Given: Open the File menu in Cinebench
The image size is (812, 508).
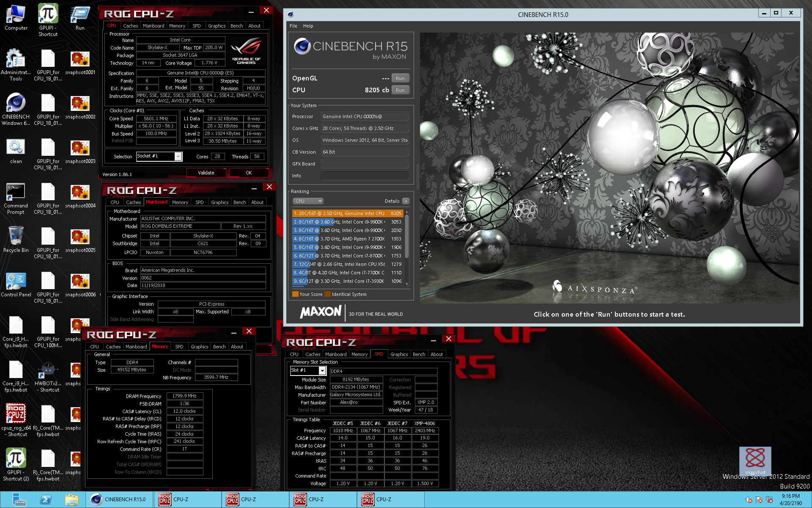Looking at the screenshot, I should 293,26.
